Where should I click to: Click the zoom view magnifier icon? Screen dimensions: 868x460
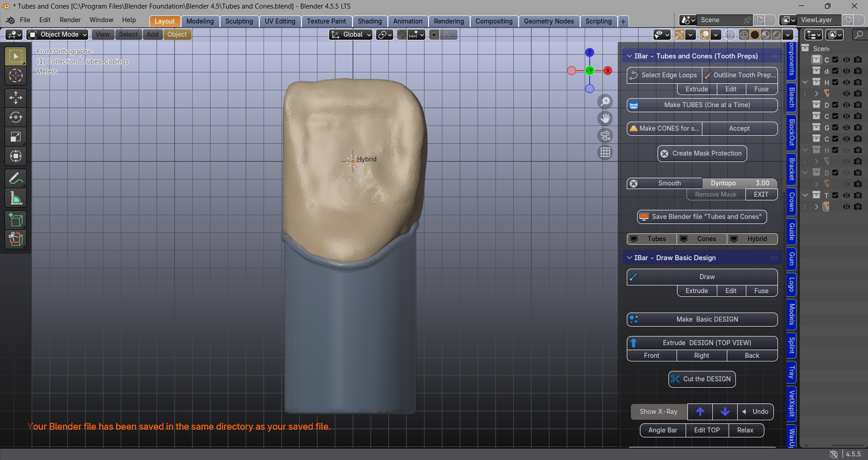pos(605,101)
